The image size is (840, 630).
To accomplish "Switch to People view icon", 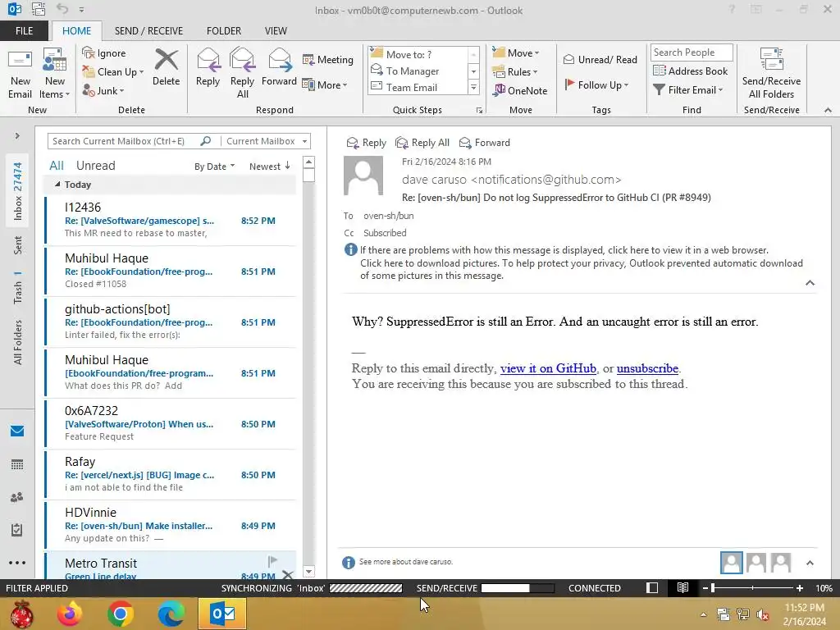I will 17,497.
